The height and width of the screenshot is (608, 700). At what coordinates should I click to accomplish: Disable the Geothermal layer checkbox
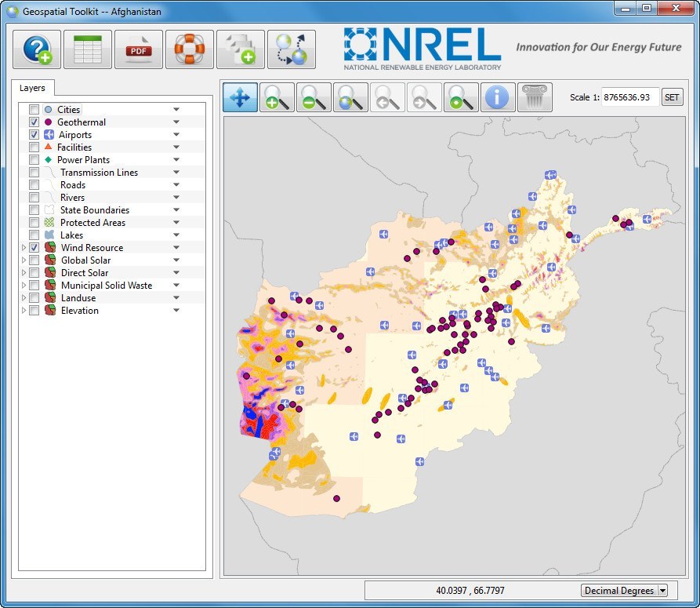click(x=33, y=122)
